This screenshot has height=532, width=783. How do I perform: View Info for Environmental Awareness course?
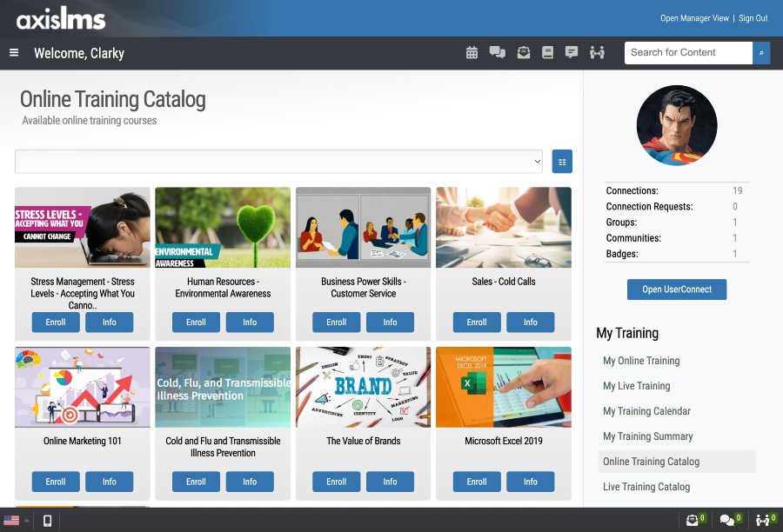[250, 323]
